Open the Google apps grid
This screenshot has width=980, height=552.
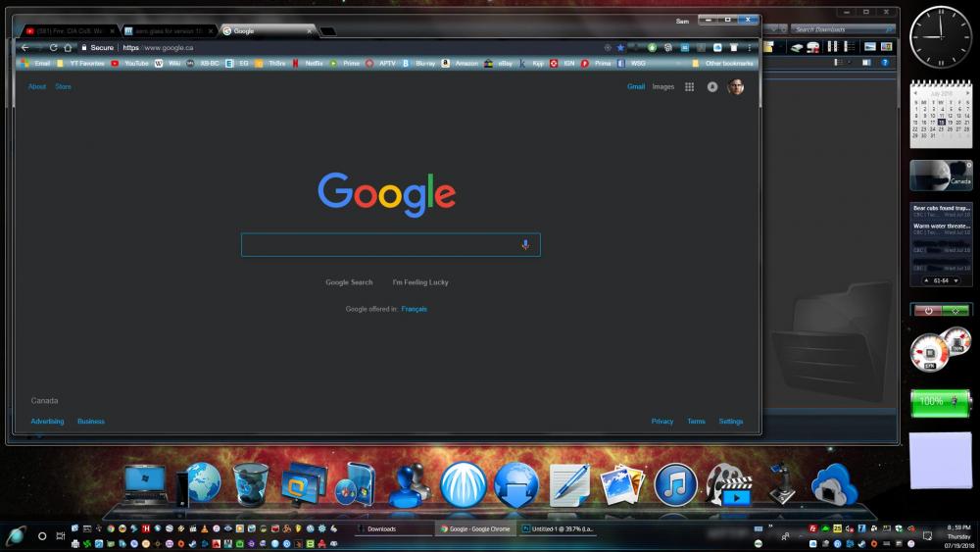pos(689,87)
